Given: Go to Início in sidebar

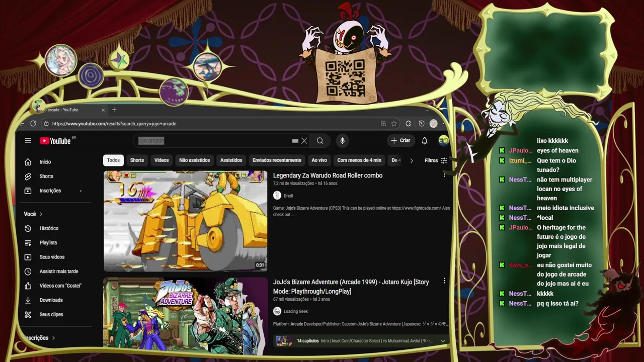Looking at the screenshot, I should tap(45, 162).
